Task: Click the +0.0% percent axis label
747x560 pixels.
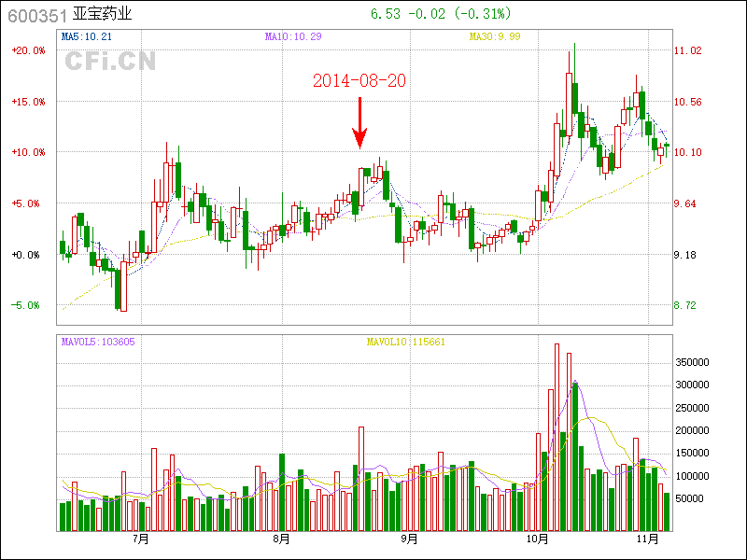Action: coord(26,255)
